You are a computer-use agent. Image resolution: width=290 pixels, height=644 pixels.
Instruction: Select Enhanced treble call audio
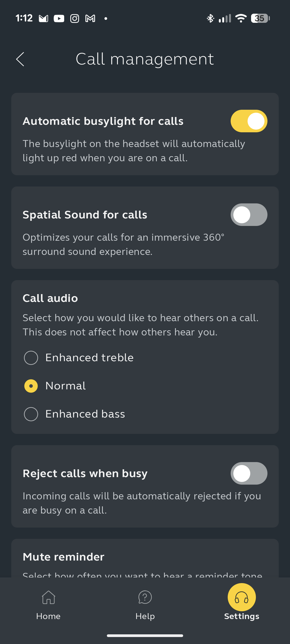pos(31,358)
